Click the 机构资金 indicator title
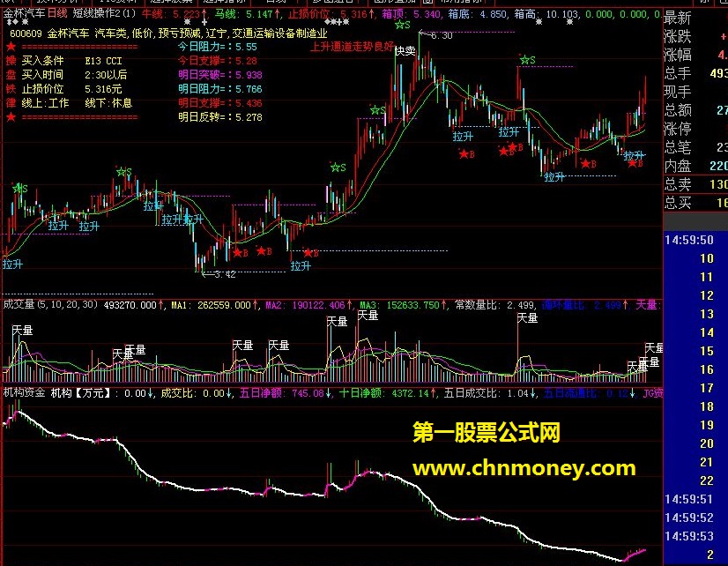This screenshot has width=728, height=566. click(x=25, y=393)
